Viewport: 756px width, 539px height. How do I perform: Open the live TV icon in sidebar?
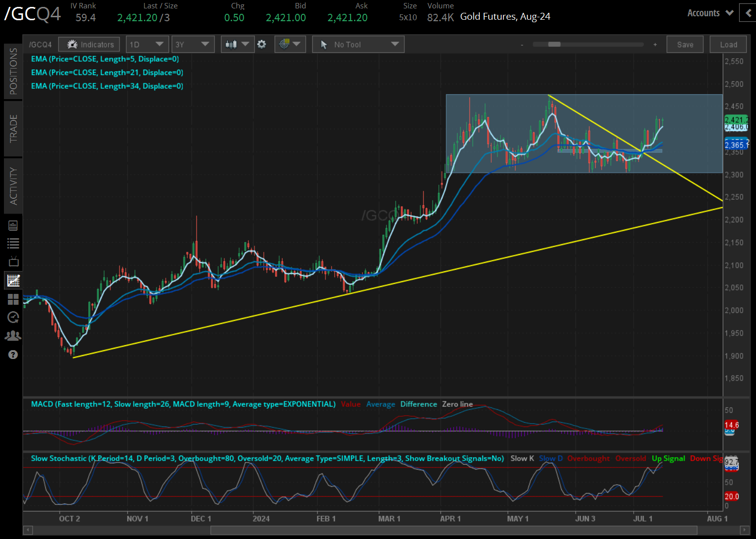13,261
